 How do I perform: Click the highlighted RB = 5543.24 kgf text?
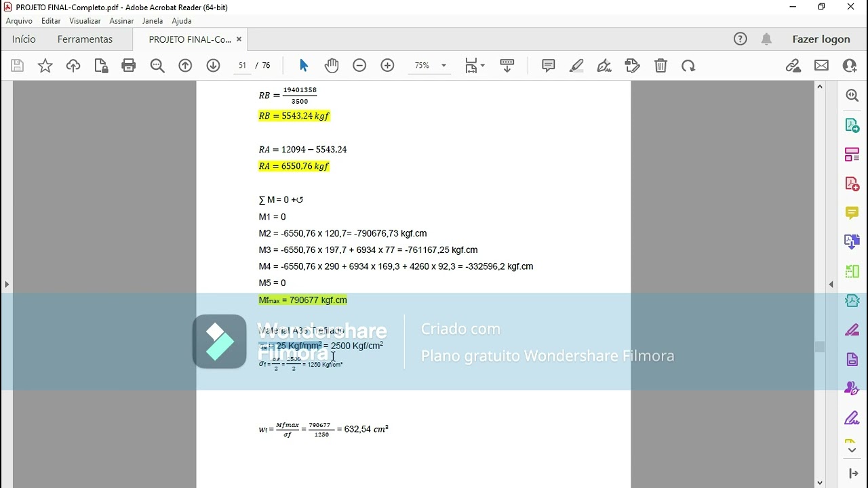pyautogui.click(x=294, y=116)
